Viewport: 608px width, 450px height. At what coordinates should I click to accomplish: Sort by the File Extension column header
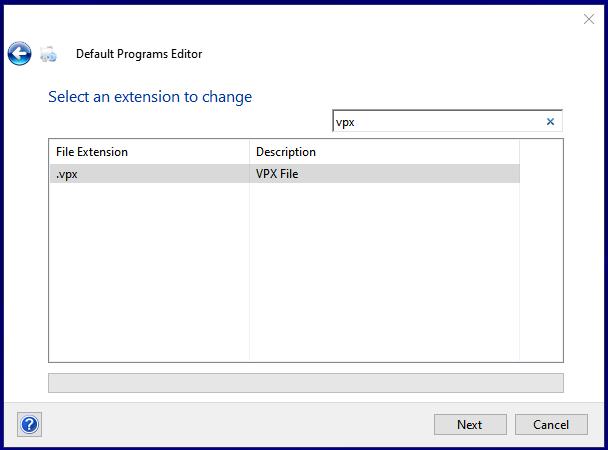149,152
